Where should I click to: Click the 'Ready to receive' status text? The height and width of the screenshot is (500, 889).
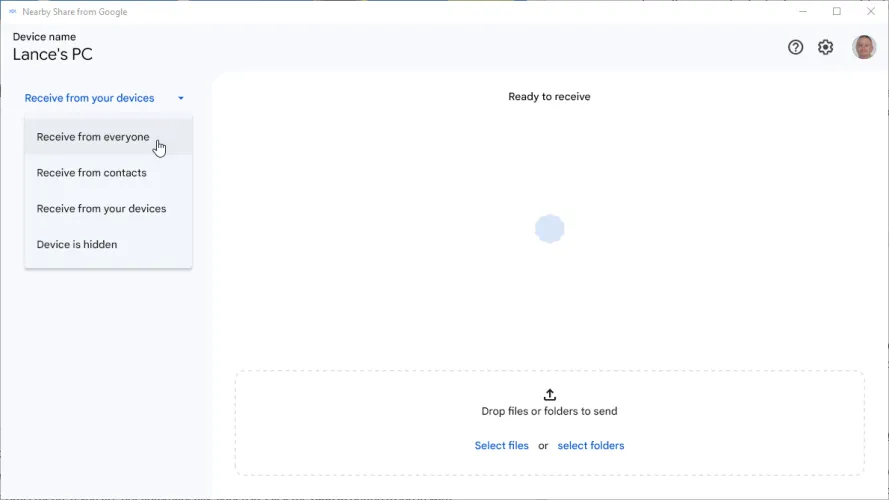point(549,97)
